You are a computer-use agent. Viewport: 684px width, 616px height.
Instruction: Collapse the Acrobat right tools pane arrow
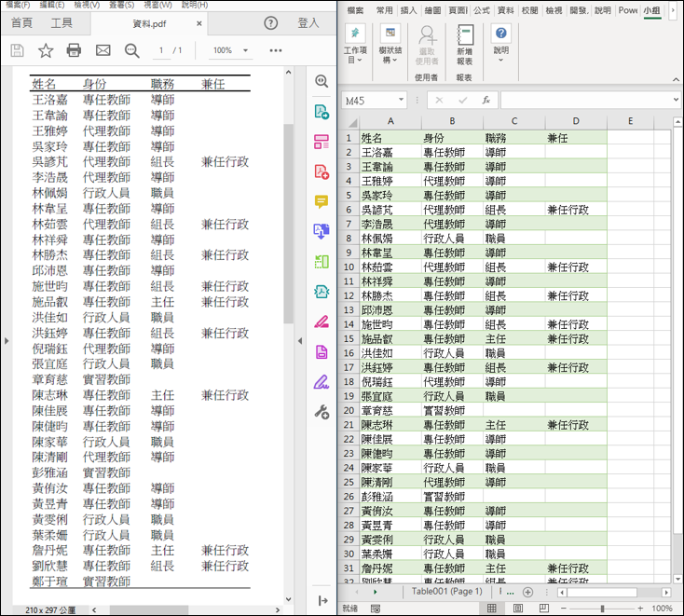click(x=300, y=341)
